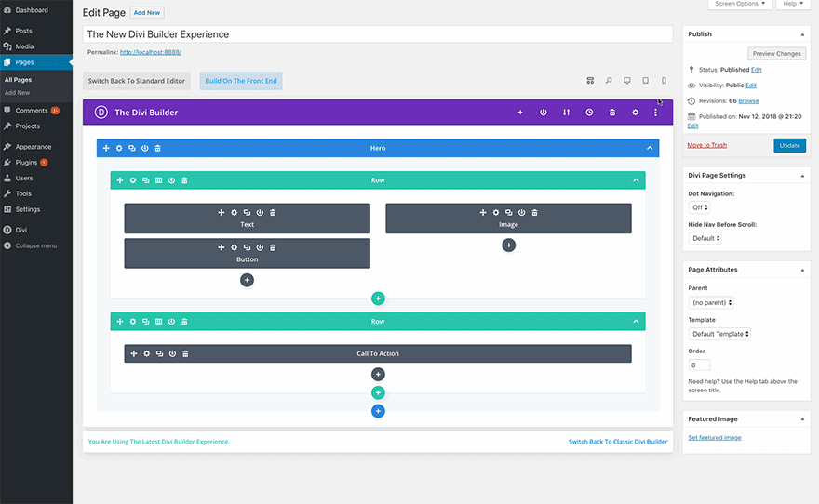The image size is (819, 504).
Task: Collapse the Hero section chevron
Action: pos(650,148)
